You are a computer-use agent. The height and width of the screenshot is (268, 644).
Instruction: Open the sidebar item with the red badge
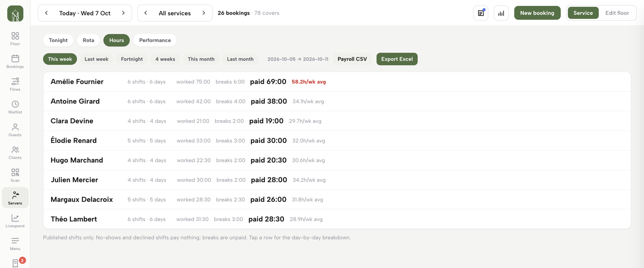tap(16, 263)
